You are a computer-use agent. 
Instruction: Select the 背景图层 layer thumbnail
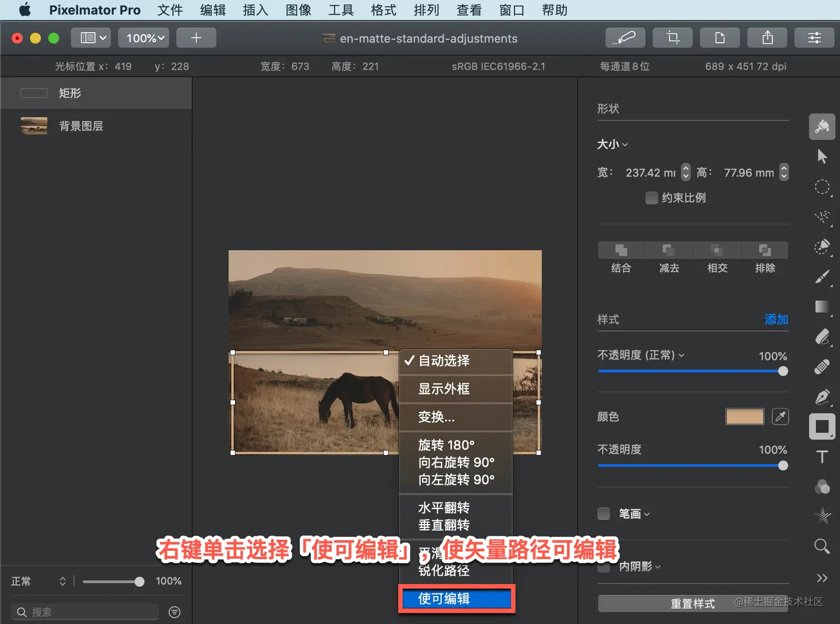pos(34,126)
